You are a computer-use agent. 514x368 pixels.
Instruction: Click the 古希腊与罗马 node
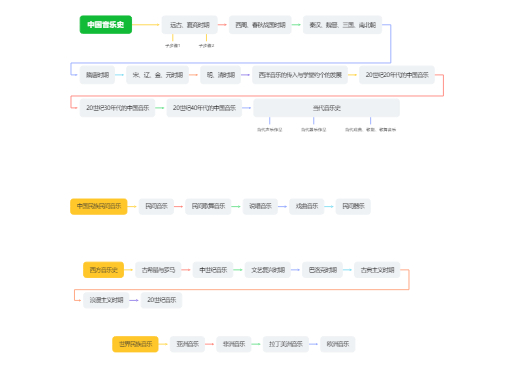tap(158, 270)
